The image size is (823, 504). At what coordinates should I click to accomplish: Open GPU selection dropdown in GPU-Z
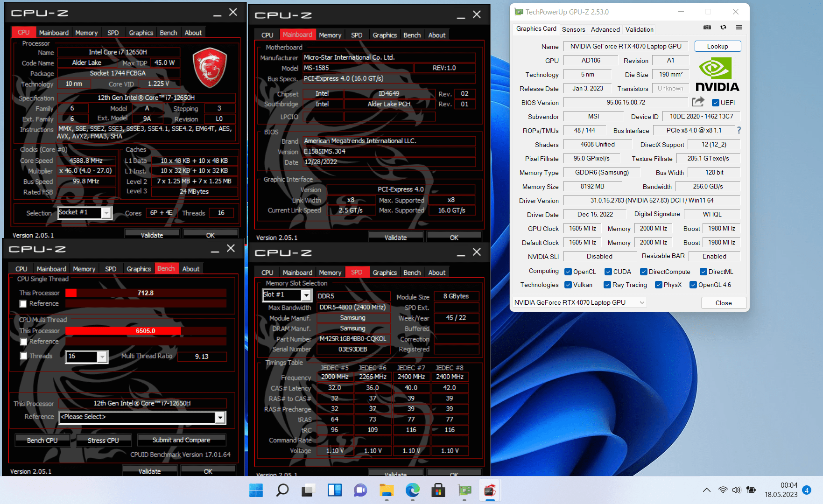point(579,302)
